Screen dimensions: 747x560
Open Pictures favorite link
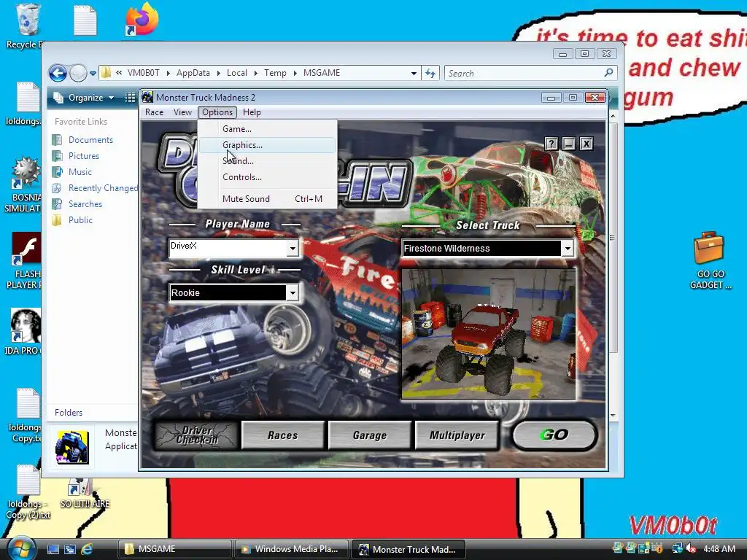point(84,156)
